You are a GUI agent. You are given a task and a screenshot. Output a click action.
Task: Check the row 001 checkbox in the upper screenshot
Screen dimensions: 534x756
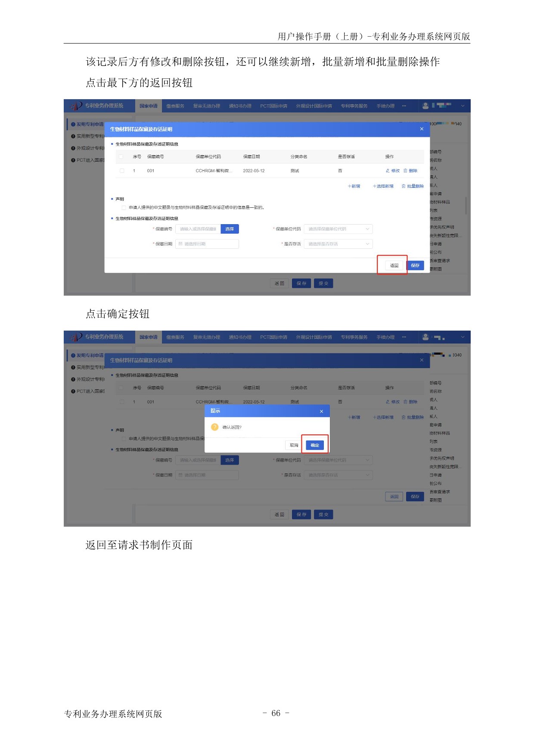click(x=122, y=171)
